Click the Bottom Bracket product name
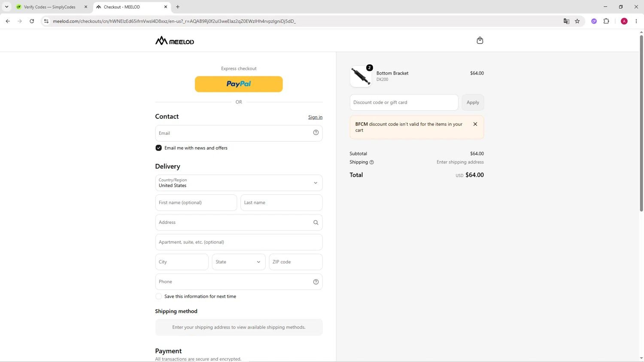Image resolution: width=644 pixels, height=362 pixels. tap(392, 73)
